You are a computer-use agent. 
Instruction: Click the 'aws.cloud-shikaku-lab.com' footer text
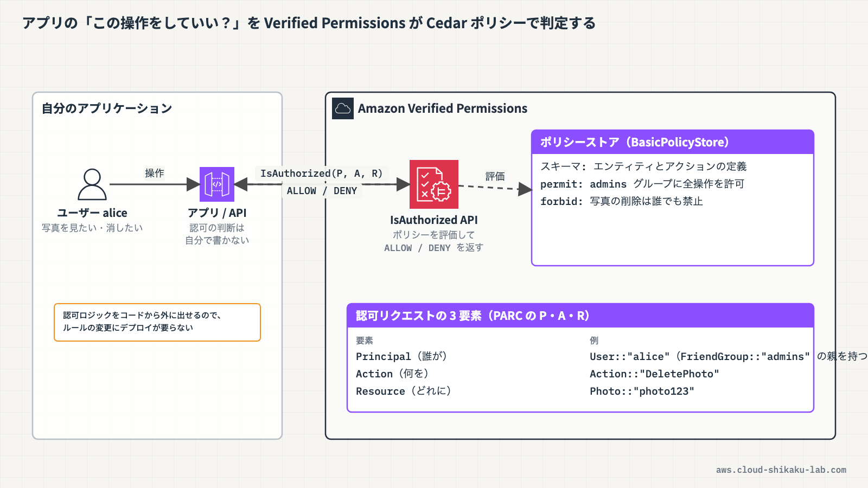coord(781,470)
